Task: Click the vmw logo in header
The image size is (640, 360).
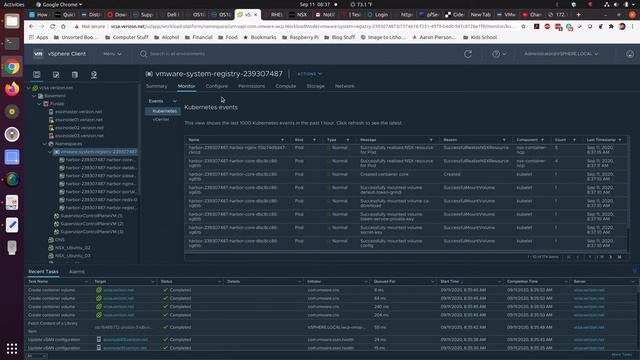Action: tap(38, 53)
